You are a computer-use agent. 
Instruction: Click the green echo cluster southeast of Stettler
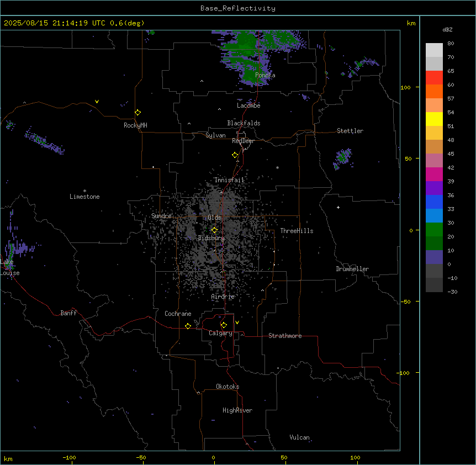pyautogui.click(x=343, y=158)
